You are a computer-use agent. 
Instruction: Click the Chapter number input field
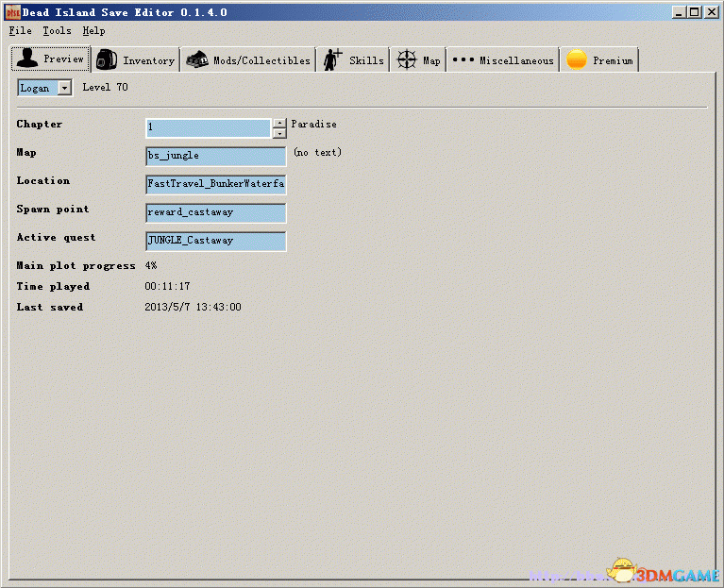click(208, 127)
